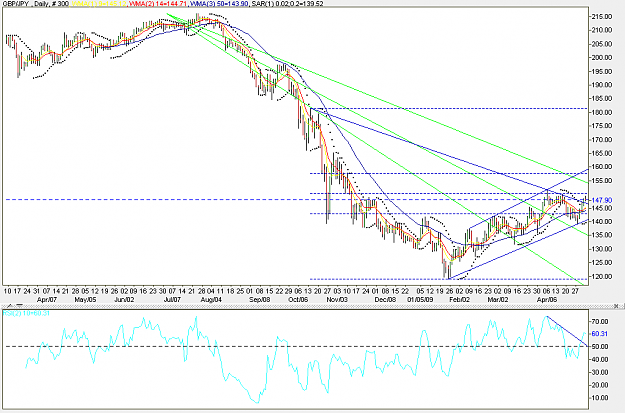Click the RSI value tag 60.31

(x=599, y=334)
